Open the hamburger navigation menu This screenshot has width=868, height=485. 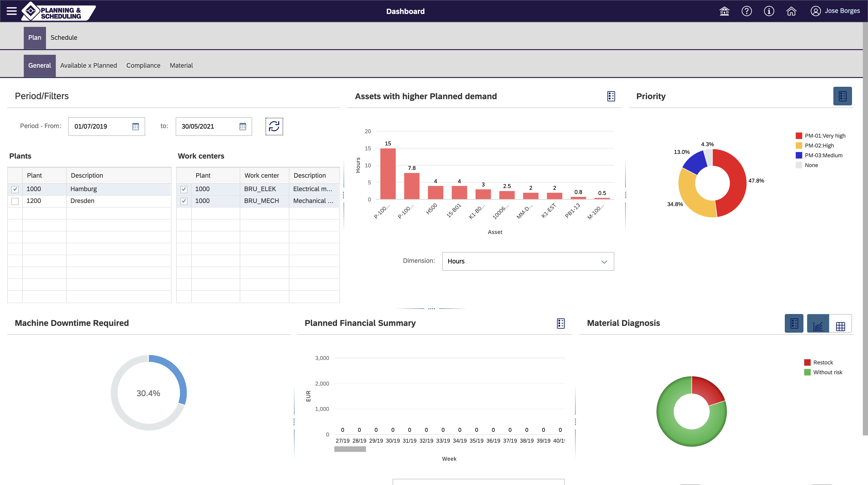[11, 11]
